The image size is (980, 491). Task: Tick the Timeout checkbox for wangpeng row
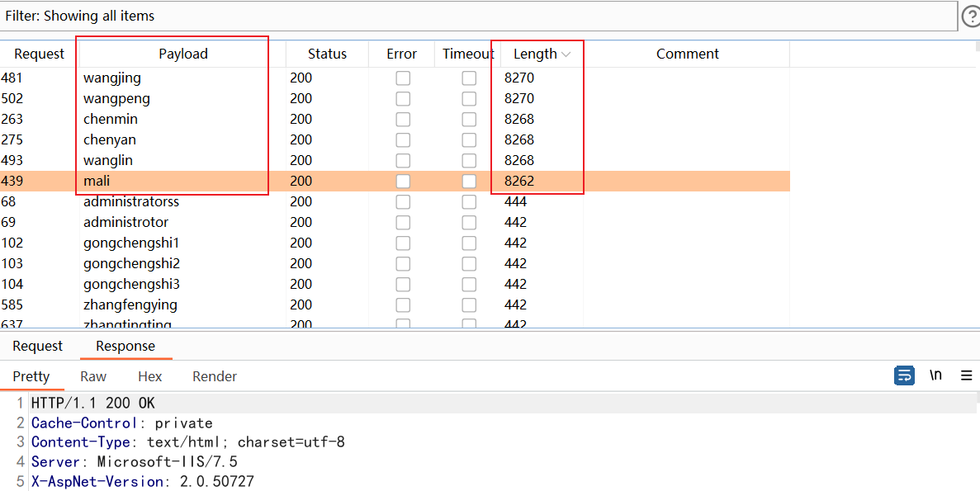469,99
